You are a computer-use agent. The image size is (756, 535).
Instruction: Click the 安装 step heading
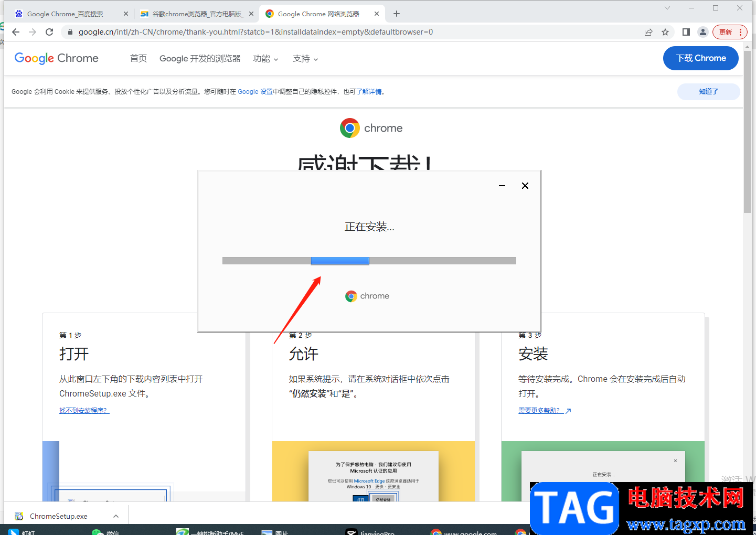point(533,354)
